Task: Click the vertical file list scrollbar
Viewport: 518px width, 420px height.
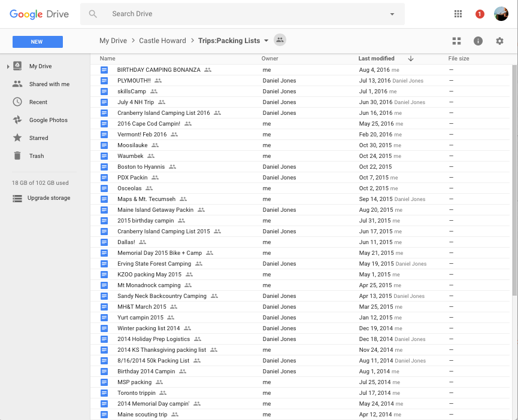Action: pos(514,180)
